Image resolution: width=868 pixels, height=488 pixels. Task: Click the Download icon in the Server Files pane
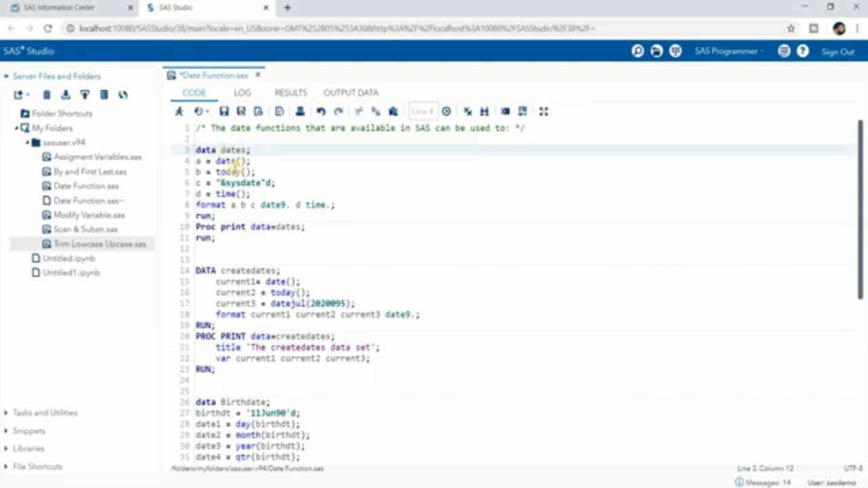65,95
